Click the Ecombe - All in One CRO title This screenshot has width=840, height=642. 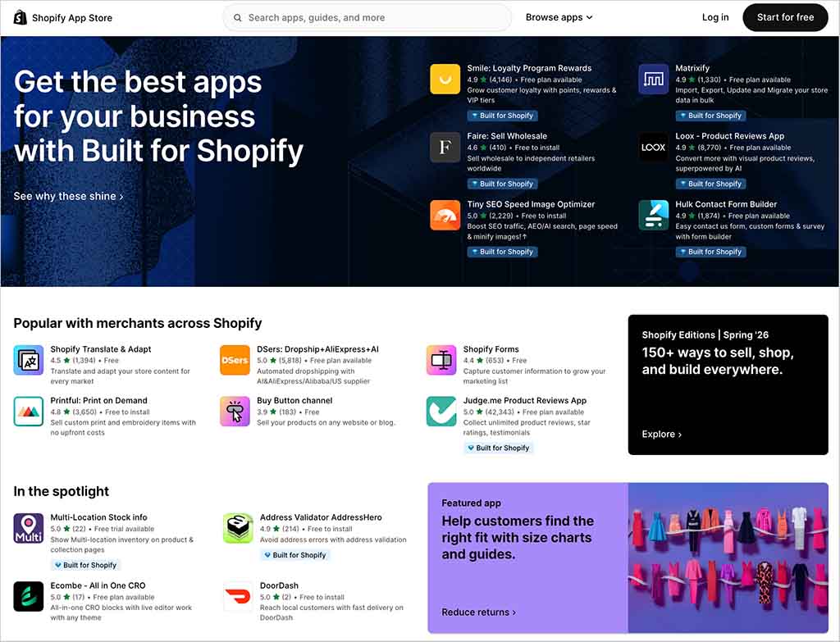pyautogui.click(x=98, y=585)
